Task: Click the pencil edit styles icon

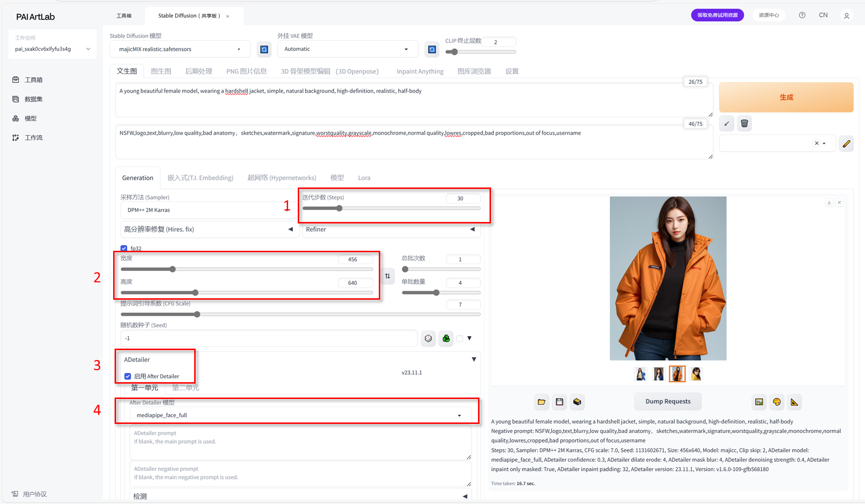Action: 846,143
